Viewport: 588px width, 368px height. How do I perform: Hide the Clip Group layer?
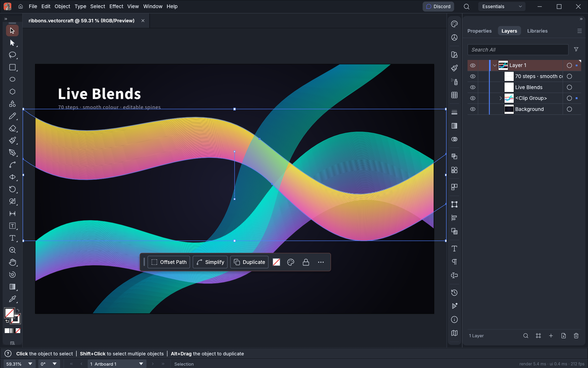[x=472, y=98]
